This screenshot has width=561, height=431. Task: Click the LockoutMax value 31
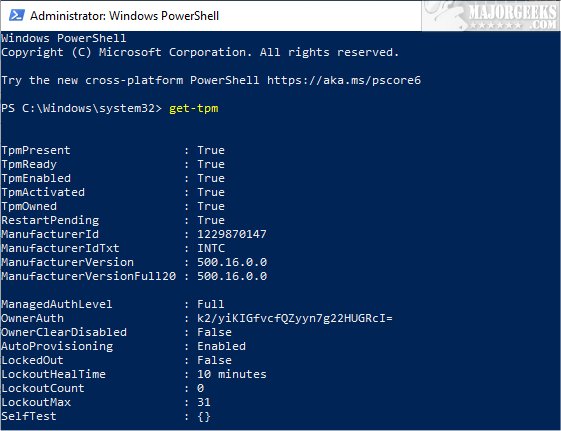click(x=204, y=402)
